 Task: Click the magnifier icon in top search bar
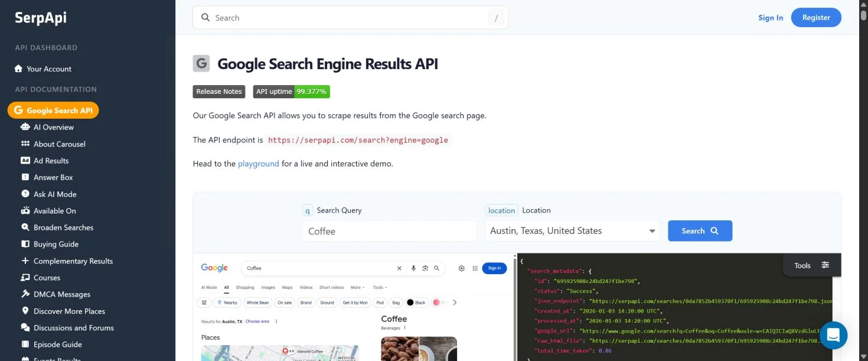pyautogui.click(x=205, y=18)
